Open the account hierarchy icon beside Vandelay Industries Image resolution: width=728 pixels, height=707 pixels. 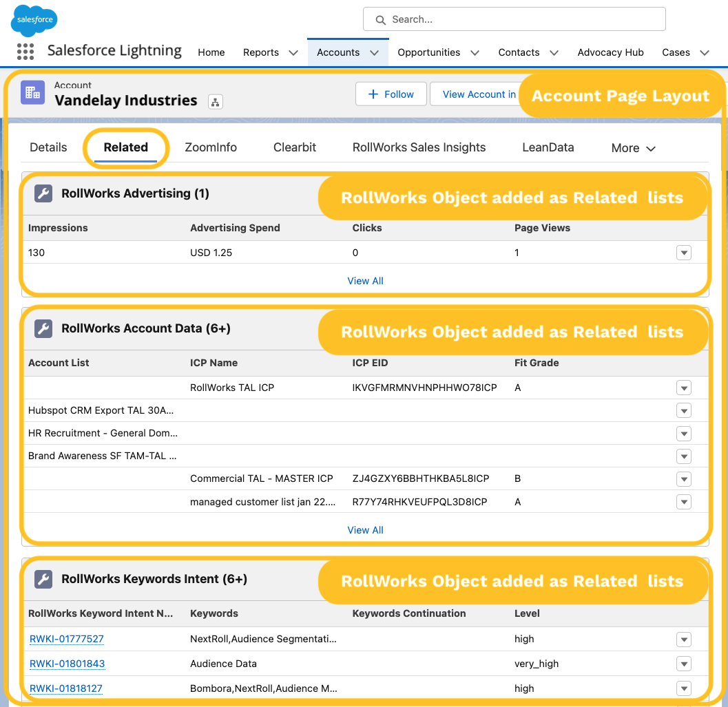point(215,101)
